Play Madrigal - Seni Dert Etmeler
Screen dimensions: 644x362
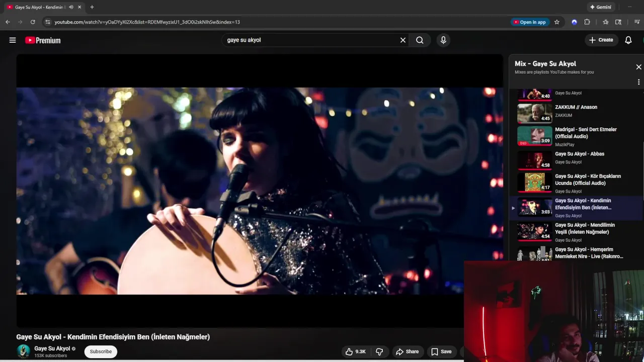pyautogui.click(x=586, y=133)
